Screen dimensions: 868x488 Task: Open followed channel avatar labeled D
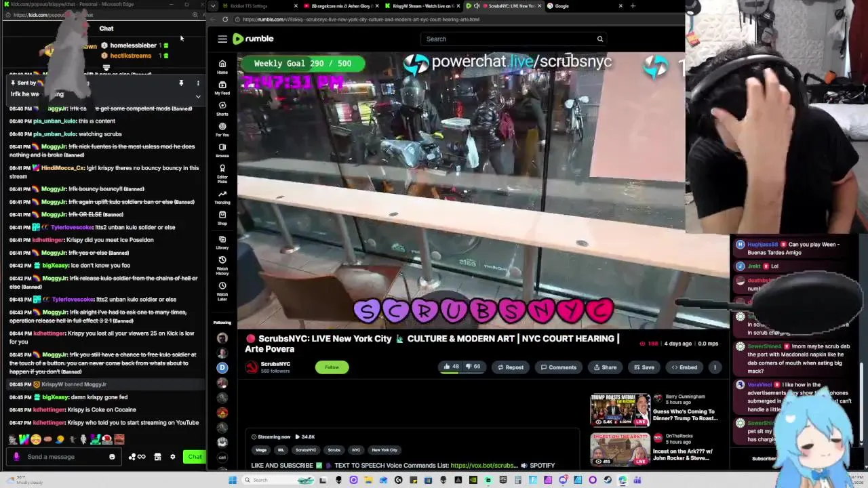222,367
